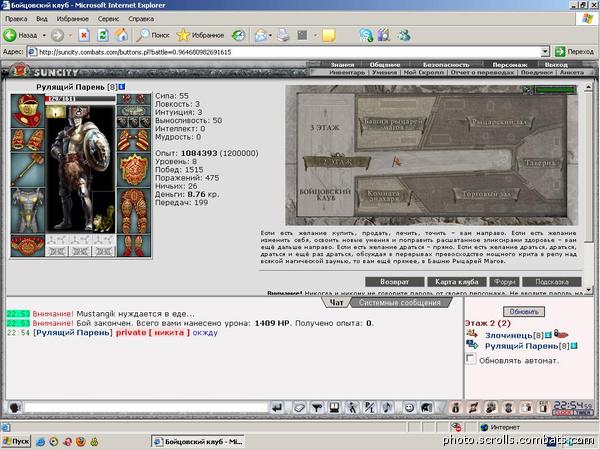The height and width of the screenshot is (450, 600).
Task: Open the Справка menu
Action: tap(141, 19)
